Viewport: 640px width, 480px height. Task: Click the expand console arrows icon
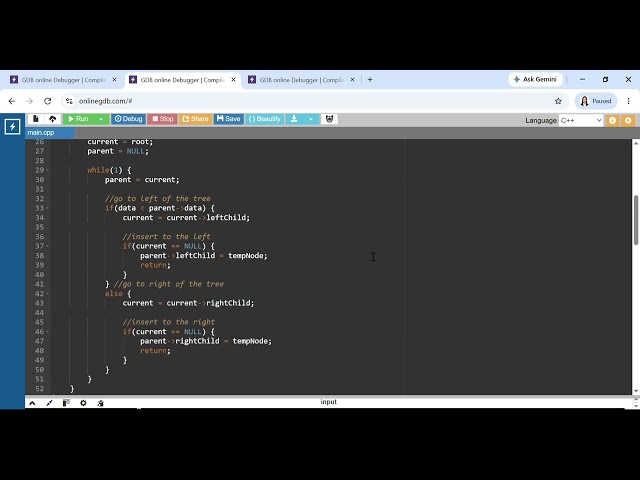pos(49,403)
